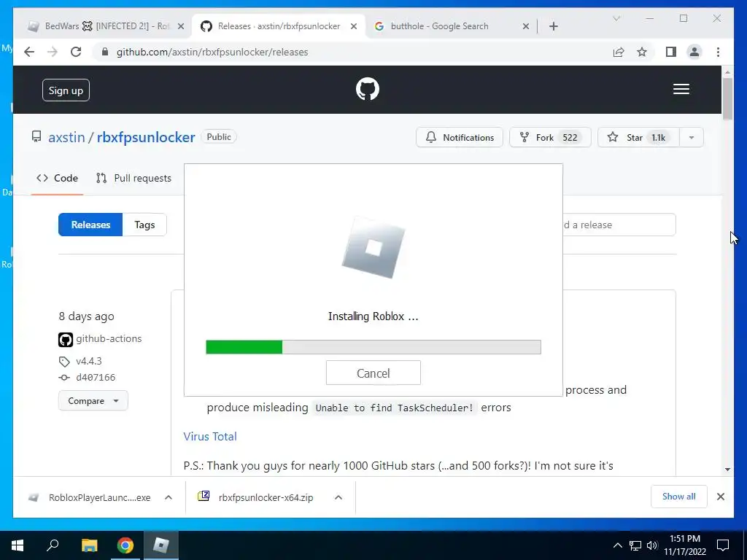
Task: Bookmark this page with the star icon
Action: click(x=642, y=52)
